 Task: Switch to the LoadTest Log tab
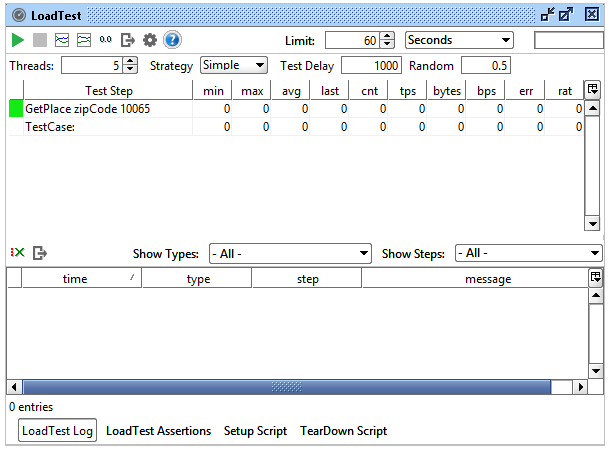57,430
